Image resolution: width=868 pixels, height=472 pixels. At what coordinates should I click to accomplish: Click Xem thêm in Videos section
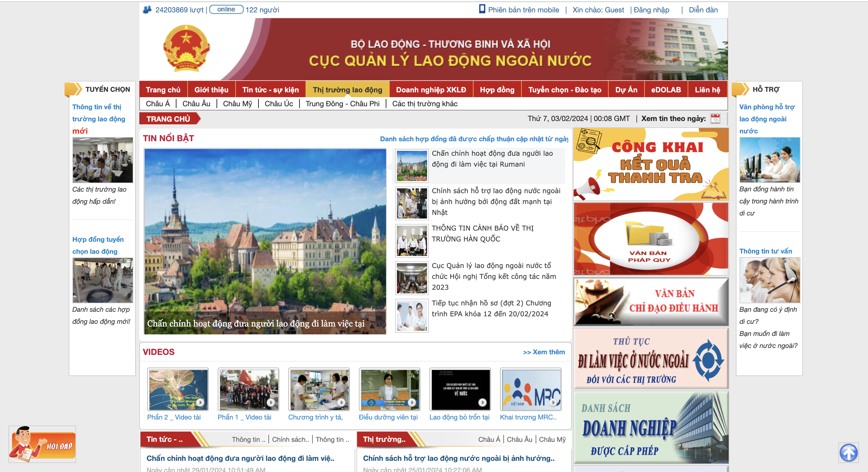[543, 352]
